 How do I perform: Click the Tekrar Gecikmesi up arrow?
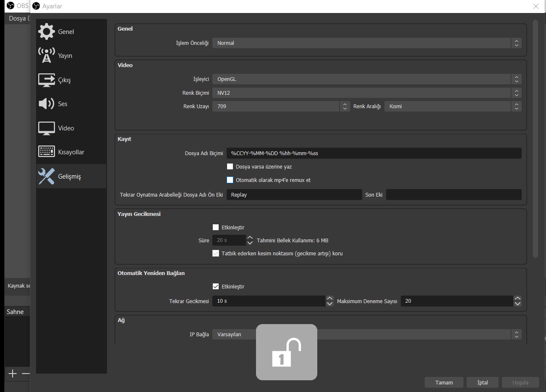point(330,299)
